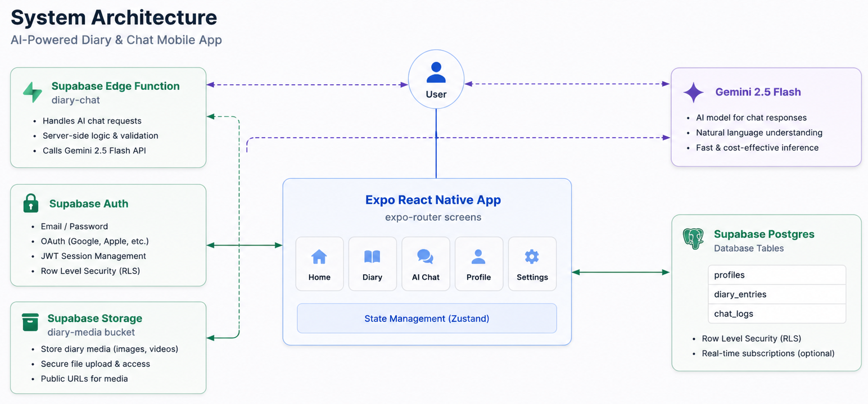Image resolution: width=868 pixels, height=404 pixels.
Task: Click the Diary open book icon
Action: pyautogui.click(x=372, y=257)
